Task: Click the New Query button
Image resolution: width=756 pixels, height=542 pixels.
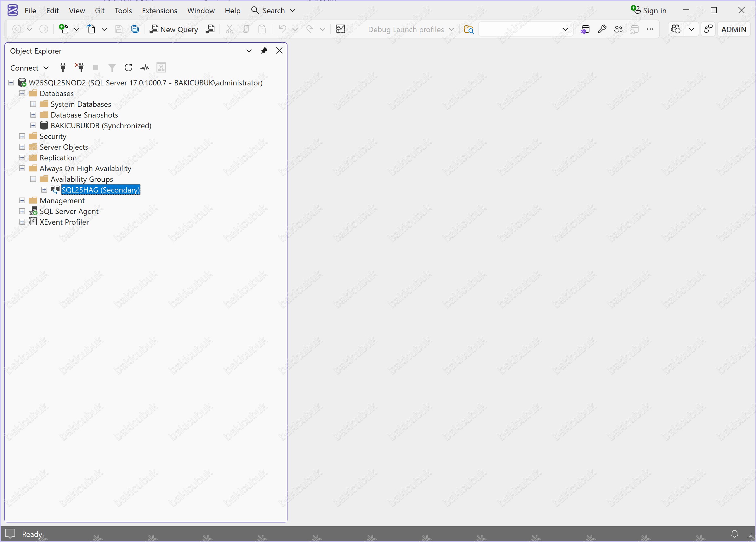Action: tap(174, 29)
